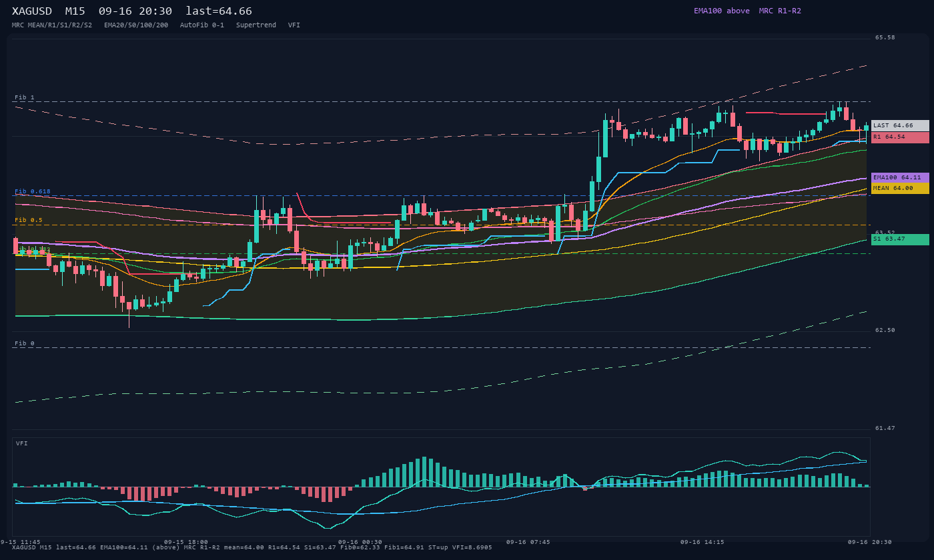Click the XAGUSD M15 chart title
Viewport: 934px width, 560px height.
(x=132, y=11)
